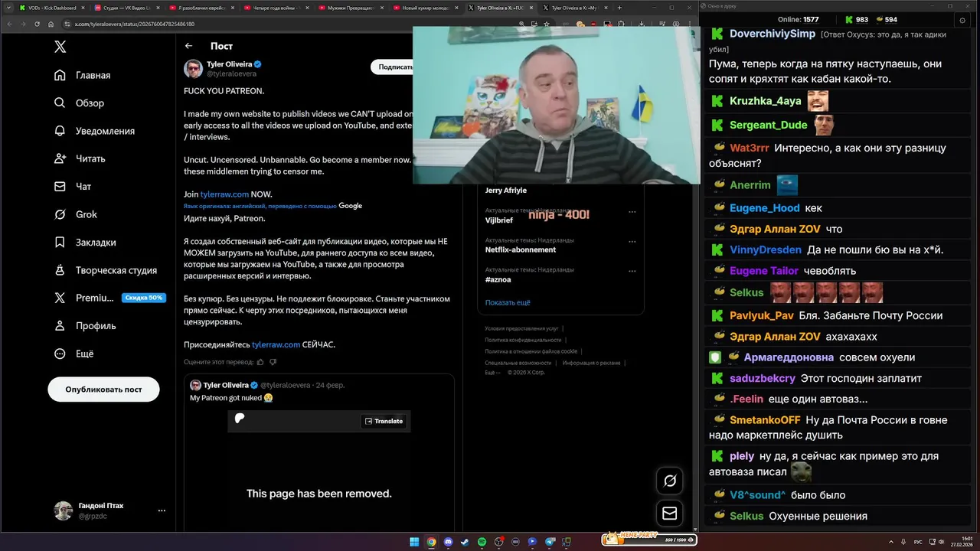Click thumbs-up on translation rating
Viewport: 980px width, 551px height.
point(260,362)
